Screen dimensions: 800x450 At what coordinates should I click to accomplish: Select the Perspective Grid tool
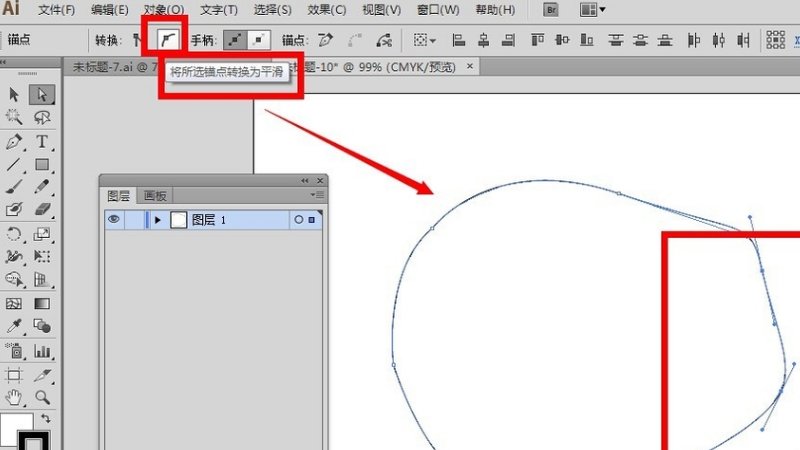click(42, 279)
